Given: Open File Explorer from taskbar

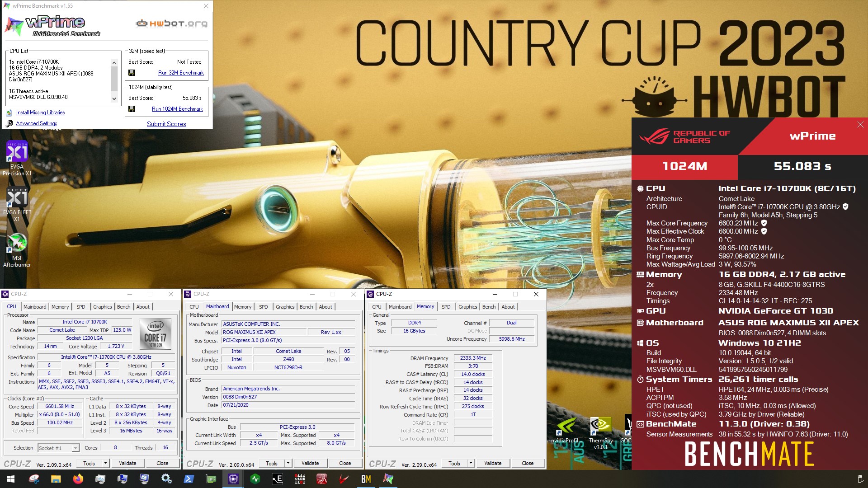Looking at the screenshot, I should pos(56,479).
